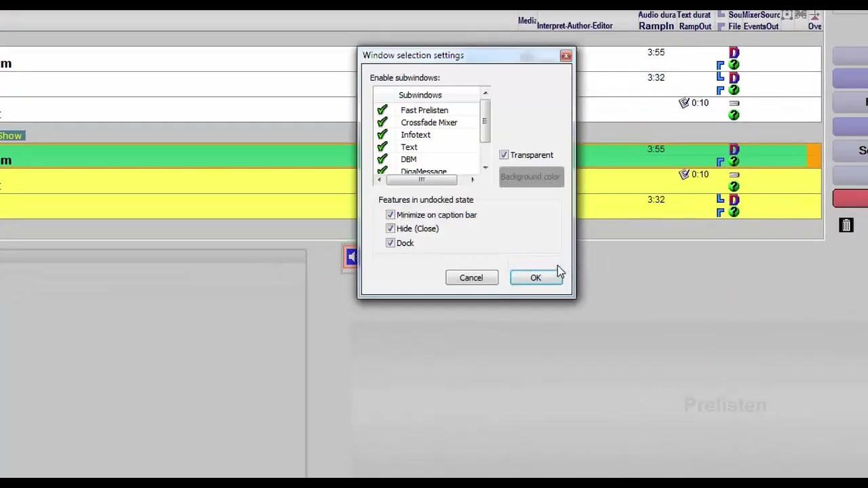This screenshot has width=868, height=488.
Task: Click the D icon in white 3:32 row
Action: (734, 78)
